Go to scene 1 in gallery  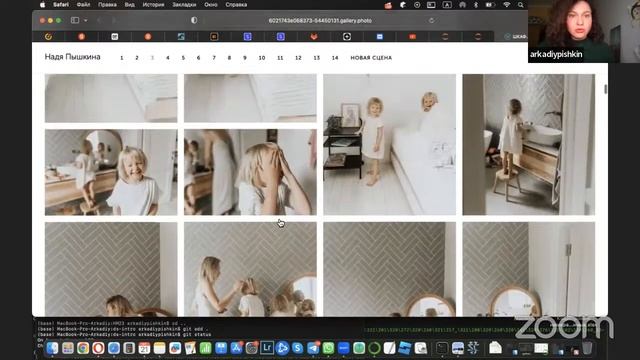tap(122, 58)
